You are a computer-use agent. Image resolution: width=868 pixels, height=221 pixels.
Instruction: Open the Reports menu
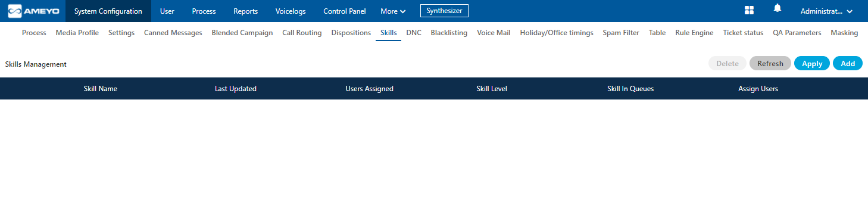[245, 11]
